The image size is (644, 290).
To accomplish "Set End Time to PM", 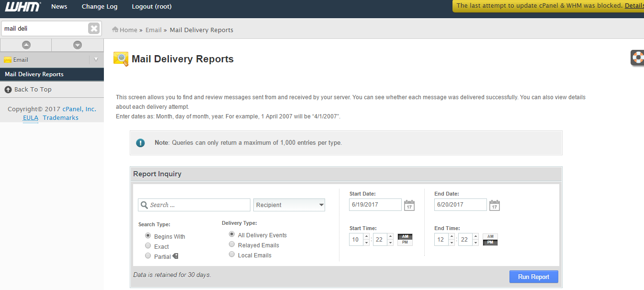I will coord(490,243).
